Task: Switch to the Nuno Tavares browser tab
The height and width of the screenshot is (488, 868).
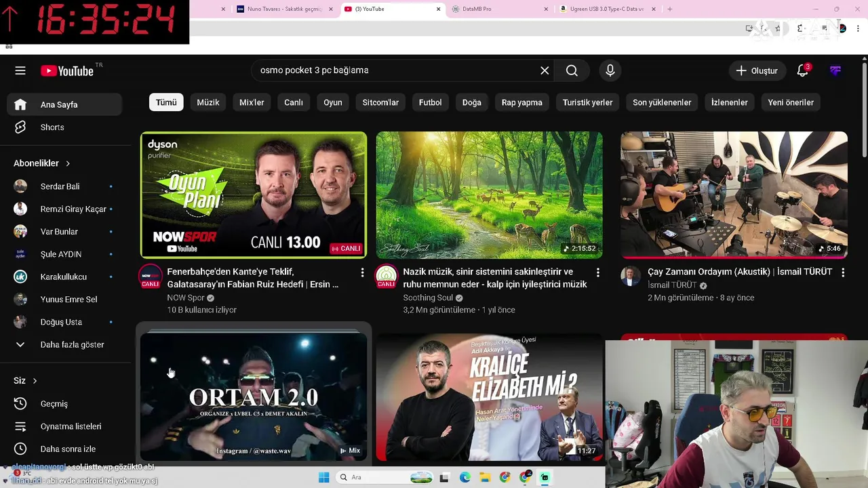Action: coord(284,9)
